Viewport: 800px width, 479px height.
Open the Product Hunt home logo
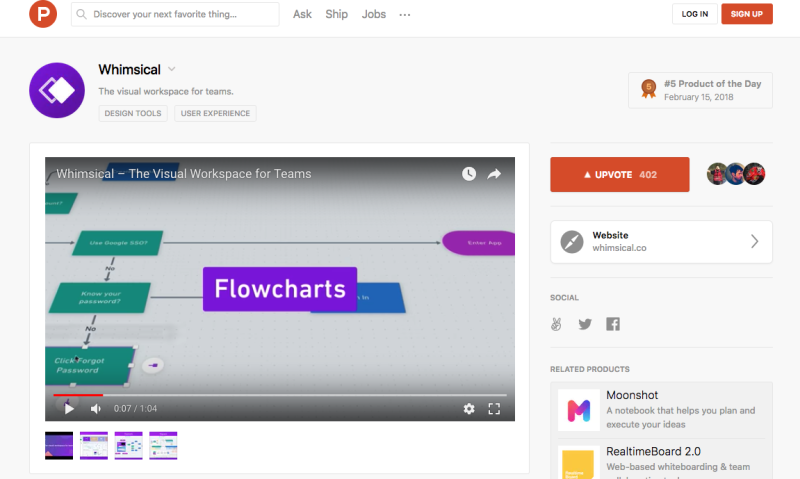[43, 13]
